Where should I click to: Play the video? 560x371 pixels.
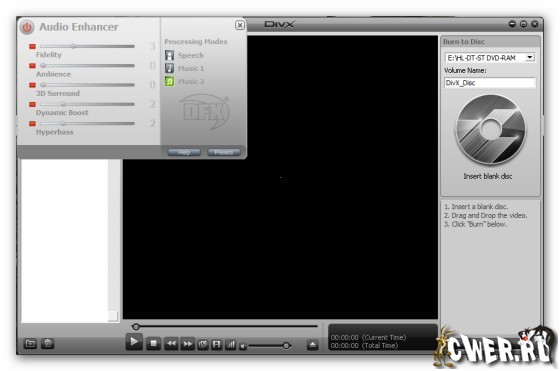(134, 342)
